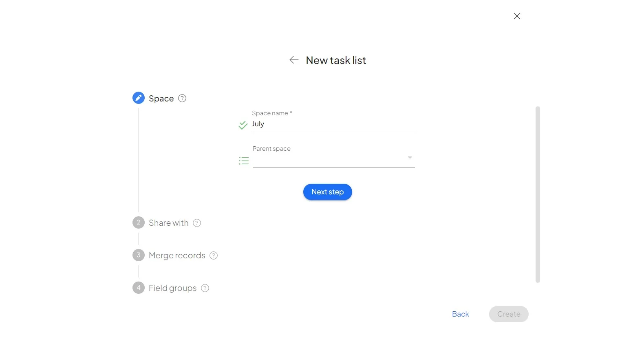This screenshot has height=339, width=644.
Task: Click the Space step pencil icon
Action: click(x=139, y=98)
